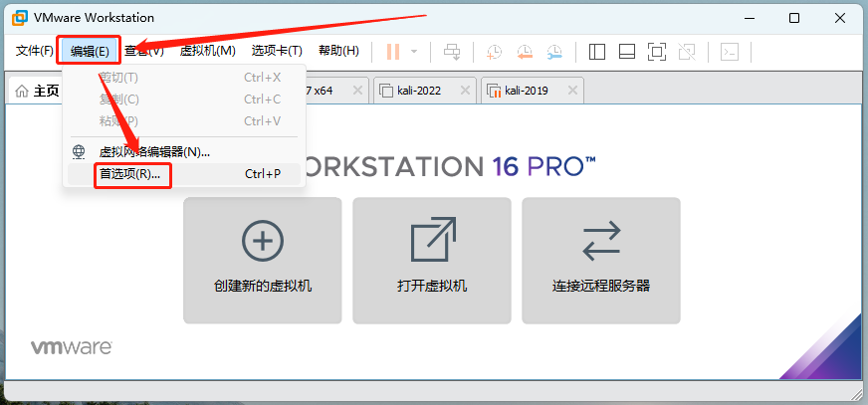Open the 选项卡(T) menu
This screenshot has height=405, width=868.
coord(277,51)
